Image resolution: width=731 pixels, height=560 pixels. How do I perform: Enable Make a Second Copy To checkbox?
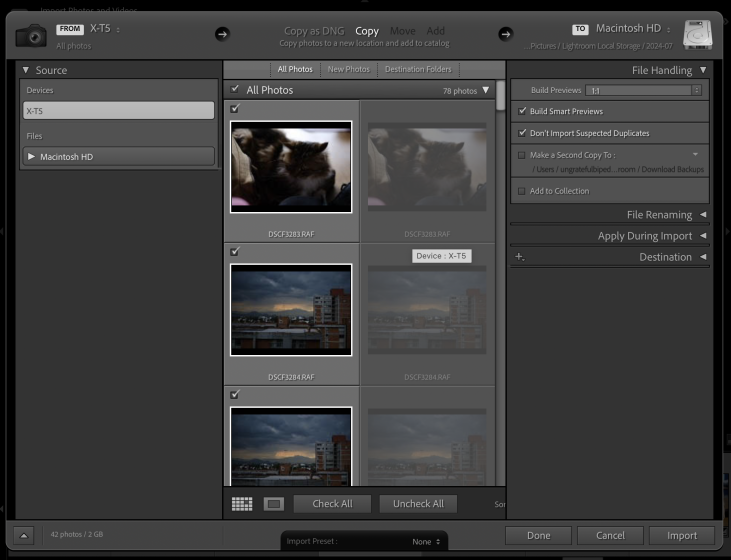[522, 155]
